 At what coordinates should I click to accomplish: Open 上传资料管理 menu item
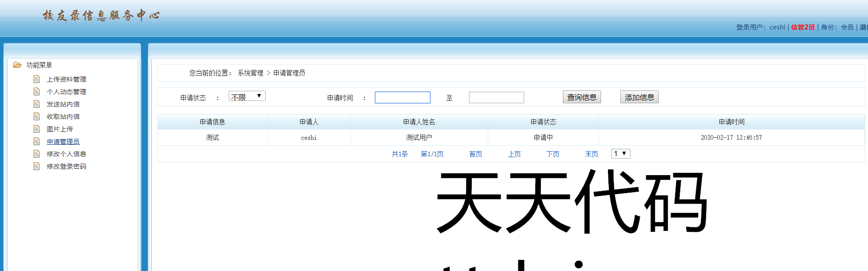[x=66, y=79]
